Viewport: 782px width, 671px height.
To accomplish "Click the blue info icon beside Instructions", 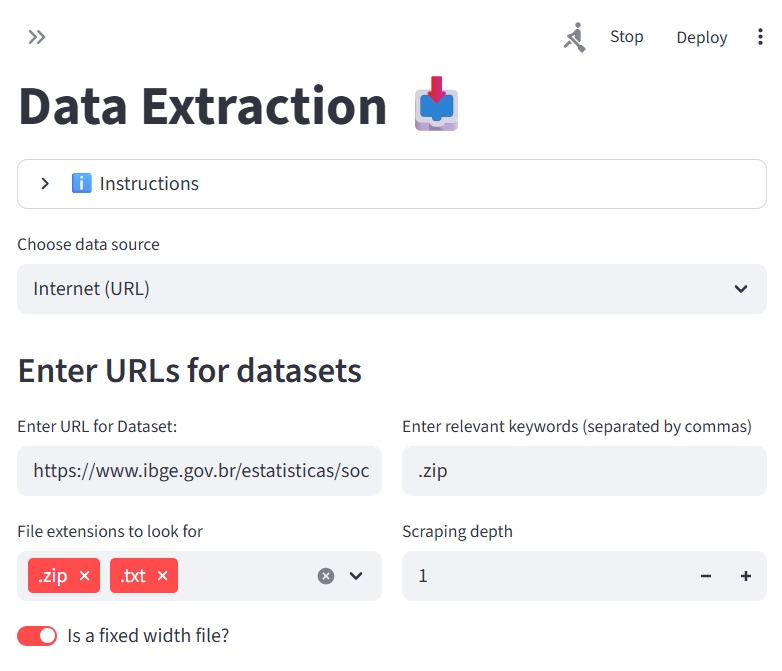I will coord(81,184).
